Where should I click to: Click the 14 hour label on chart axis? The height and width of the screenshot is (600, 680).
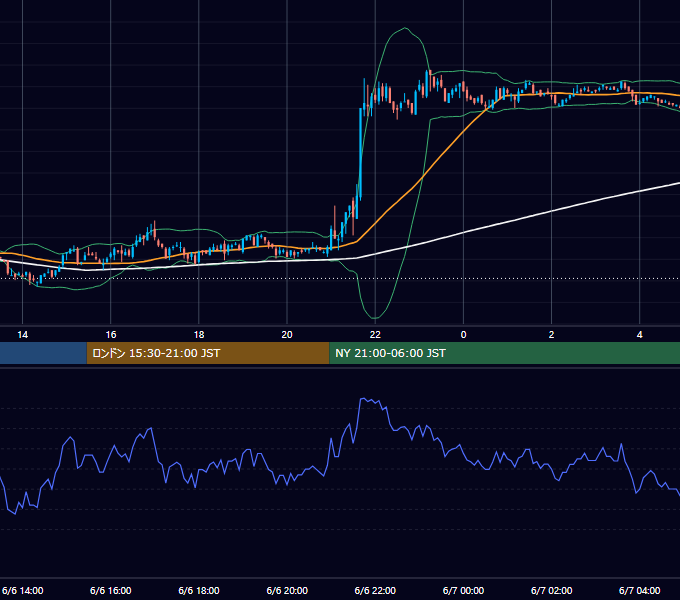(23, 335)
